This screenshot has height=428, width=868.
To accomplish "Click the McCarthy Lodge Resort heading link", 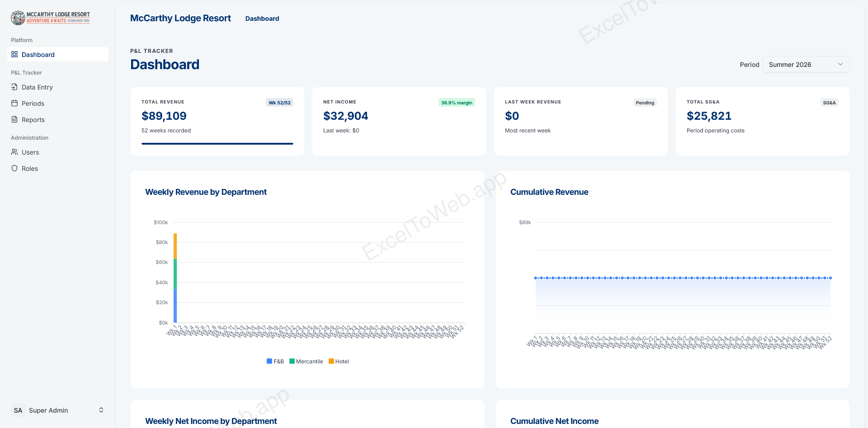I will point(180,18).
